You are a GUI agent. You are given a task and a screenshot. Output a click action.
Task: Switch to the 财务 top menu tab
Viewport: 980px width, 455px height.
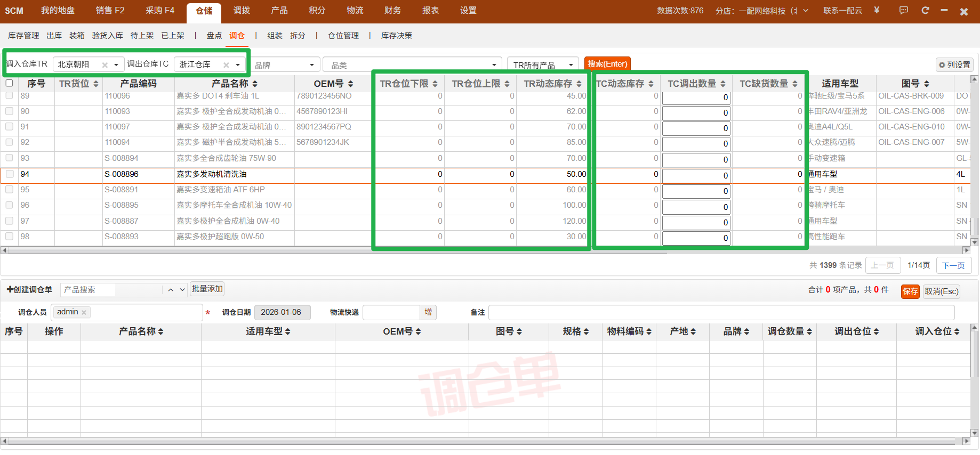(392, 11)
